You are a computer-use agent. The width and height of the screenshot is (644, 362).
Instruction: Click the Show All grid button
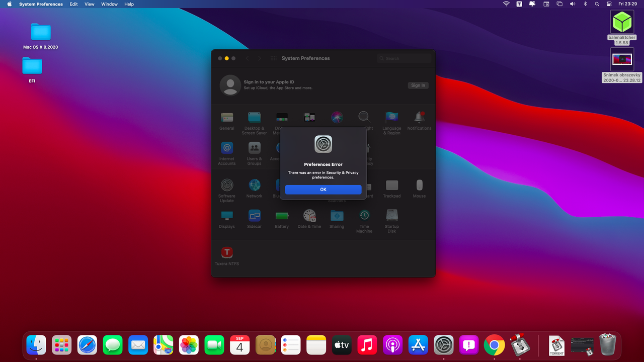tap(274, 58)
